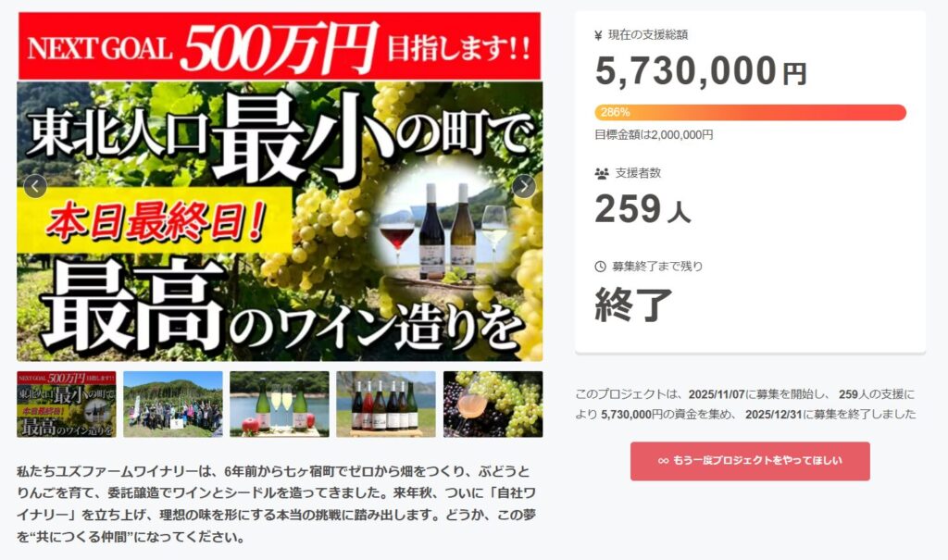
Task: Click the infinity icon in the red button
Action: pyautogui.click(x=663, y=461)
